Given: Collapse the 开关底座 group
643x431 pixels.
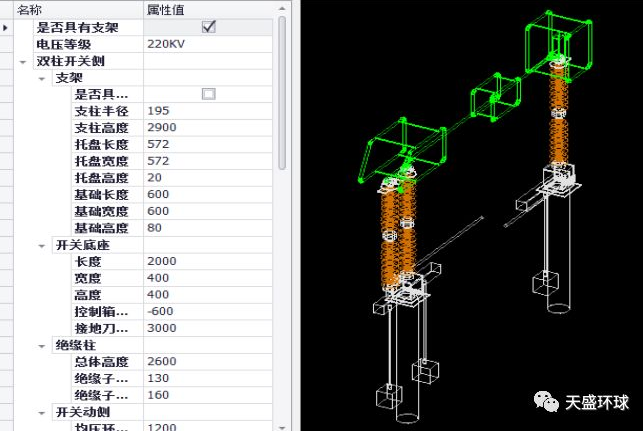Looking at the screenshot, I should point(42,246).
